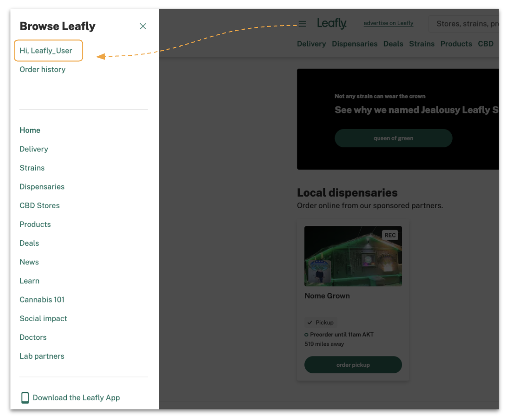Click the advertise on Leafly link
The height and width of the screenshot is (420, 508).
coord(389,23)
